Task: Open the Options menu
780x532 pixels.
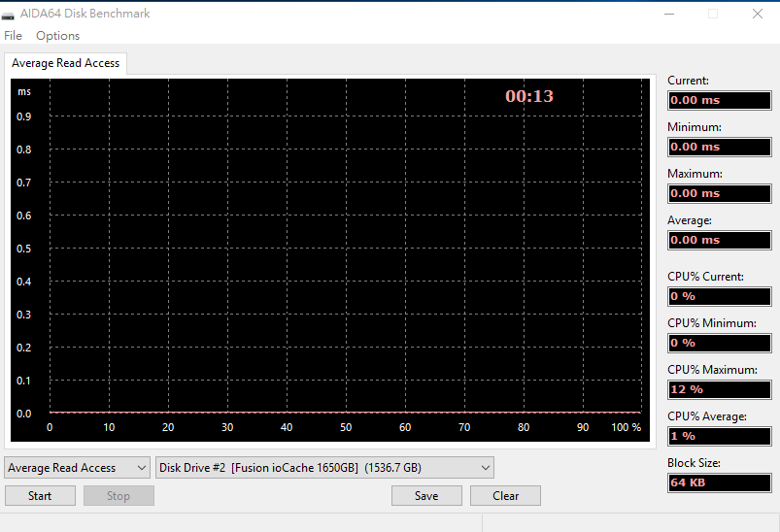Action: (57, 36)
